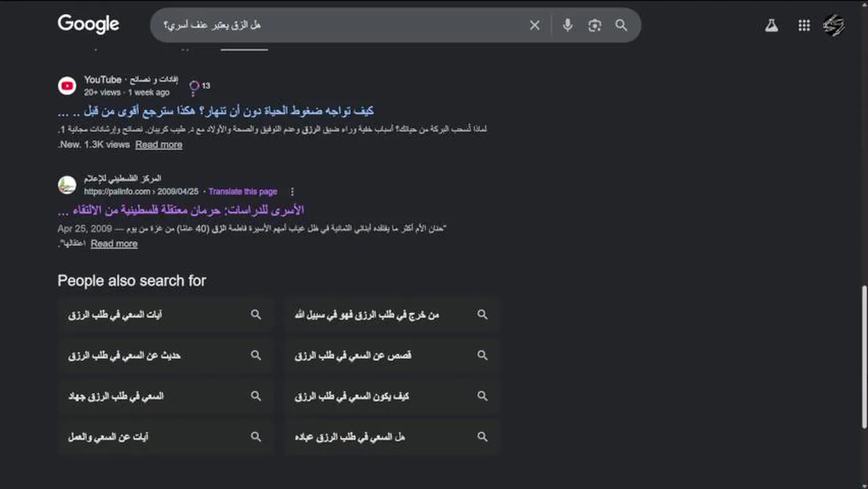This screenshot has width=868, height=489.
Task: Click the YouTube result favicon
Action: (x=67, y=86)
